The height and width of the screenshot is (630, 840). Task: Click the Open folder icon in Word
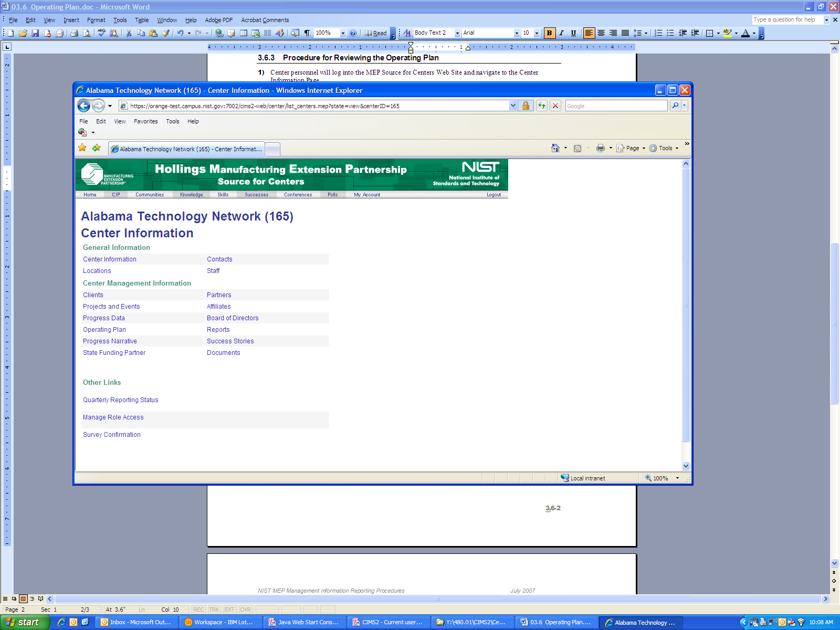(23, 33)
